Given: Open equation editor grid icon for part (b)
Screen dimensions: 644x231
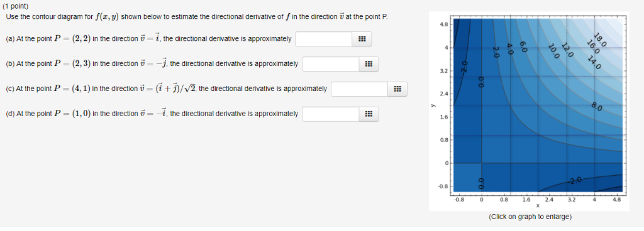Looking at the screenshot, I should pyautogui.click(x=369, y=64).
